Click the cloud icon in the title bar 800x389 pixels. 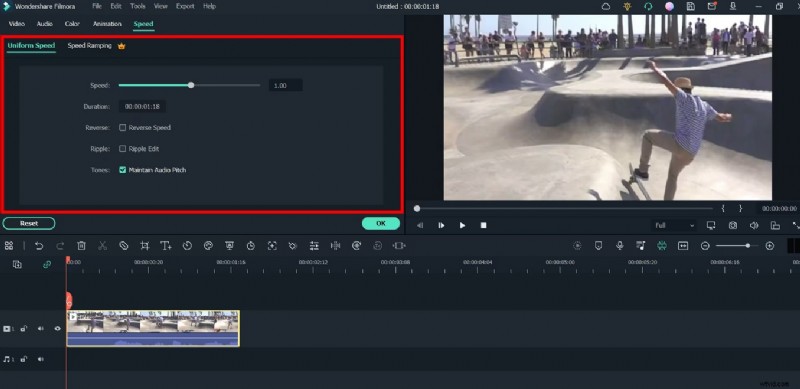(x=606, y=7)
